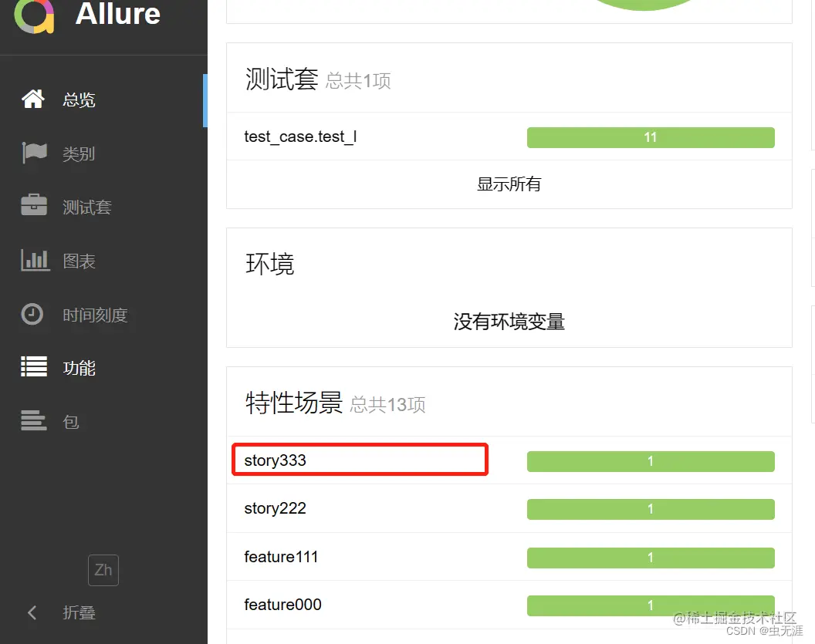Viewport: 815px width, 644px height.
Task: Click the Allure logo icon
Action: 34,15
